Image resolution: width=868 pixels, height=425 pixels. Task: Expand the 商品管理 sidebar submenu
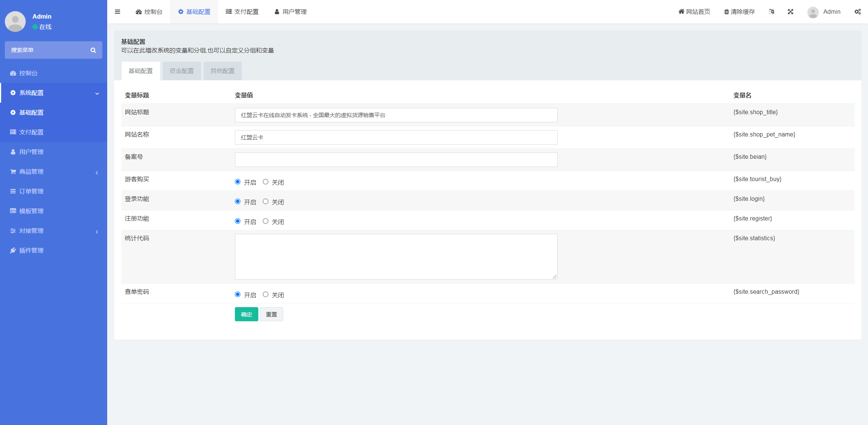coord(97,173)
